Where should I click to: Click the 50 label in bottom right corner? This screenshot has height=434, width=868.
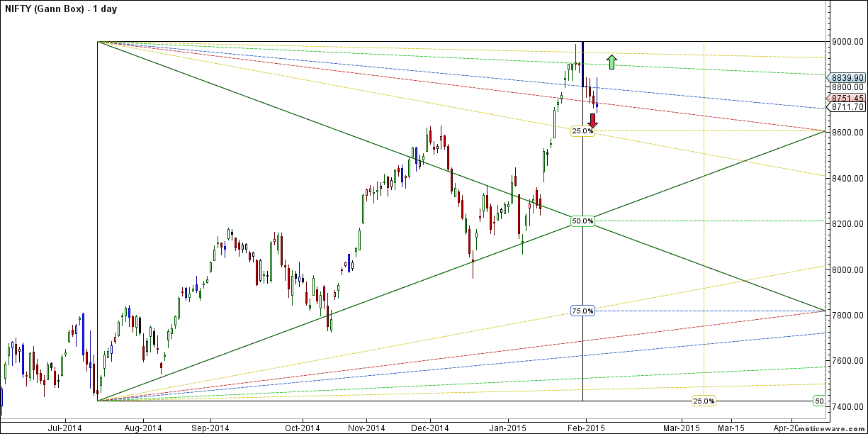click(x=819, y=401)
